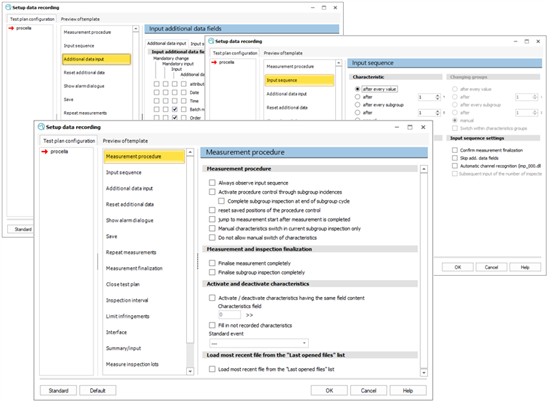Screen dimensions: 549x403
Task: Open the Standard event dropdown
Action: 259,343
